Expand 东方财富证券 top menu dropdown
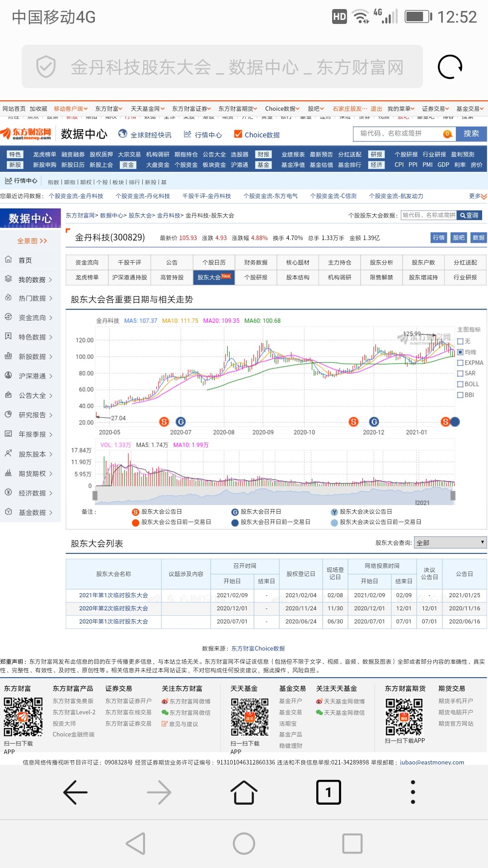 (192, 108)
